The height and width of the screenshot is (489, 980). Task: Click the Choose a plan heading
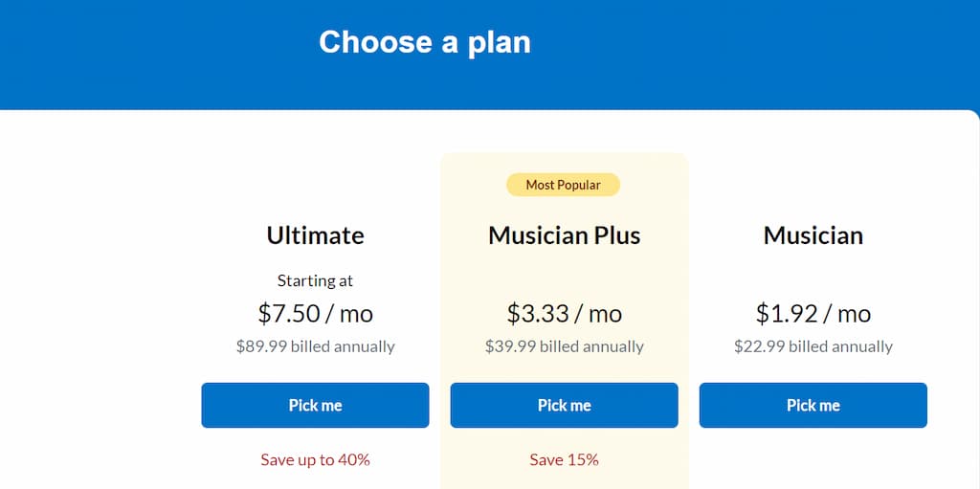point(425,42)
